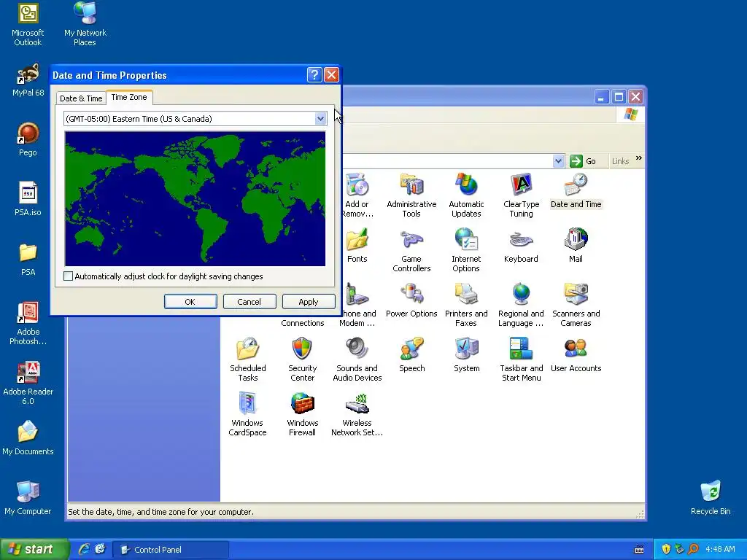This screenshot has height=560, width=747.
Task: Open ClearType Tuning applet
Action: pos(521,195)
